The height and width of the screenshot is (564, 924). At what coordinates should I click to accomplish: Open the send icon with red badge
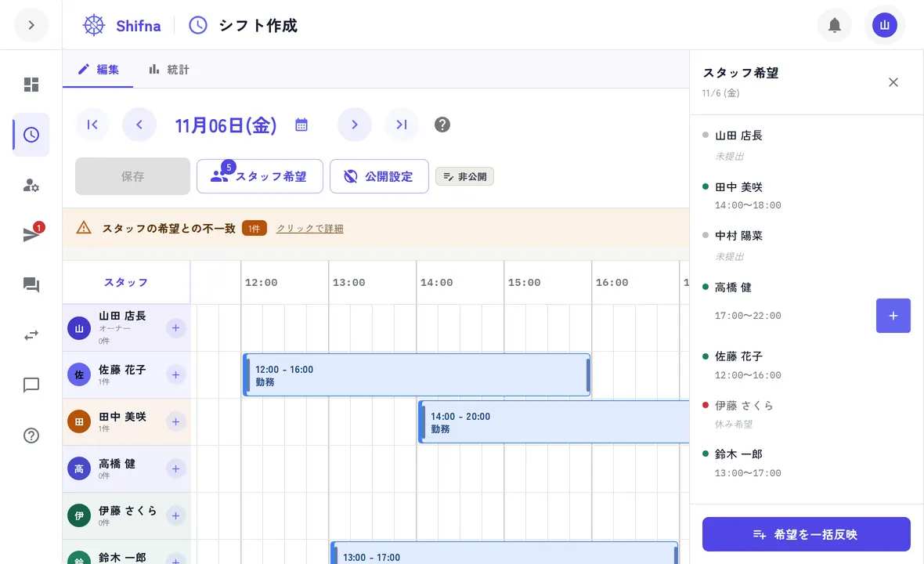[31, 234]
